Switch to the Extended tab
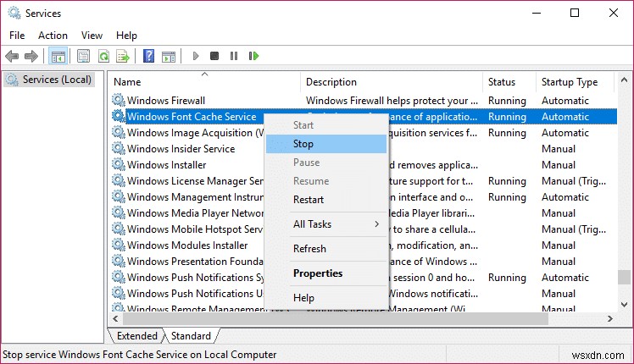This screenshot has width=634, height=364. pos(136,336)
